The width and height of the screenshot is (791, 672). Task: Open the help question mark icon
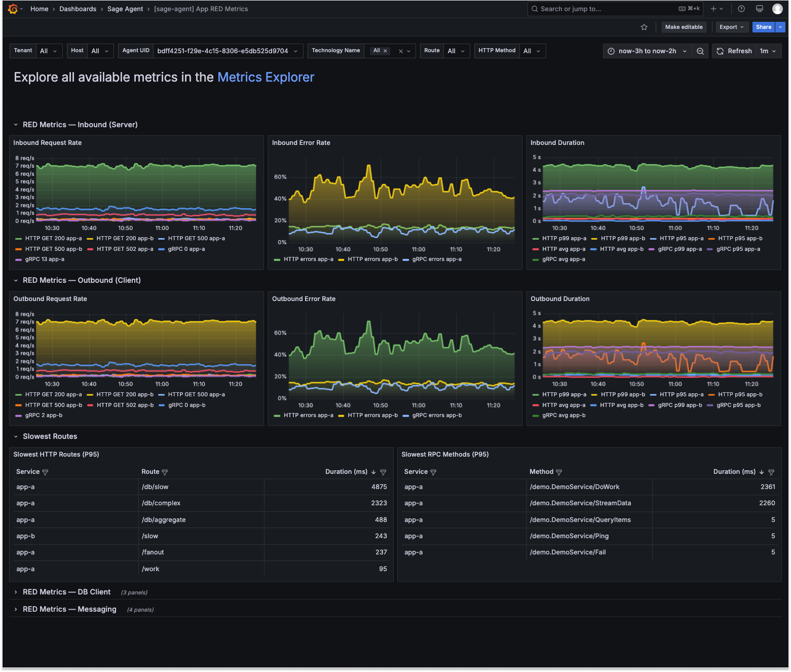click(x=741, y=9)
